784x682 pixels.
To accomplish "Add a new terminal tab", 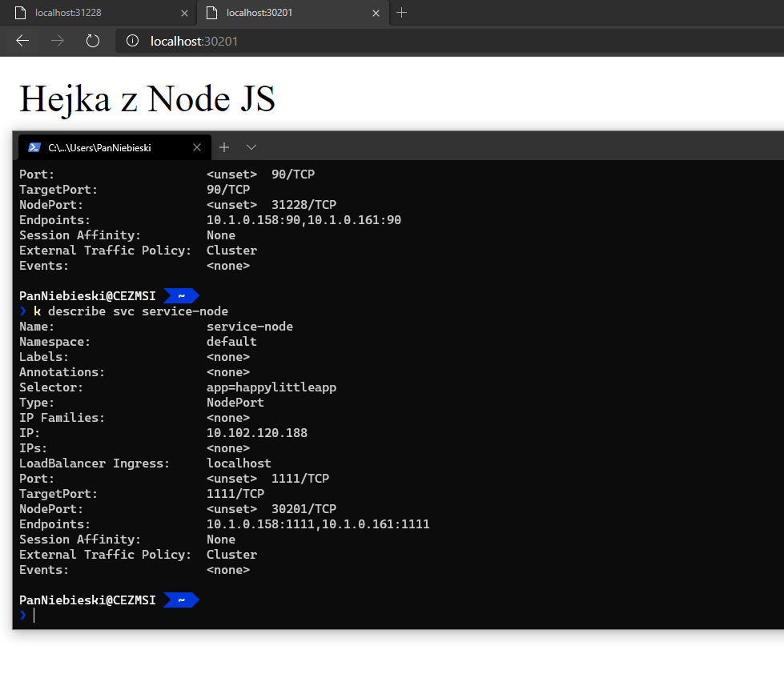I will coord(224,147).
